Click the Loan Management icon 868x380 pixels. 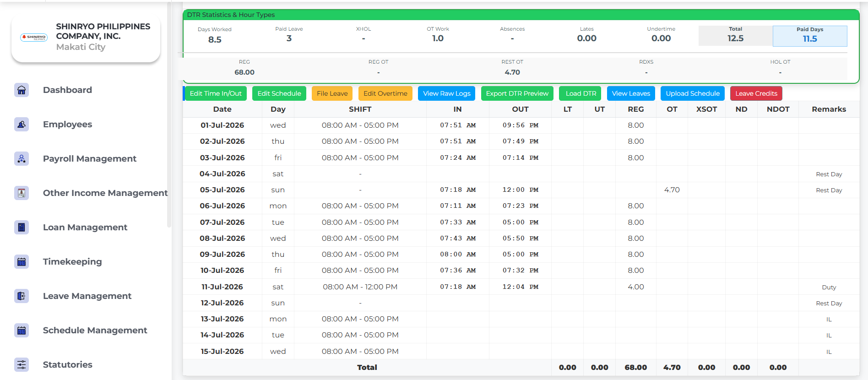tap(22, 228)
